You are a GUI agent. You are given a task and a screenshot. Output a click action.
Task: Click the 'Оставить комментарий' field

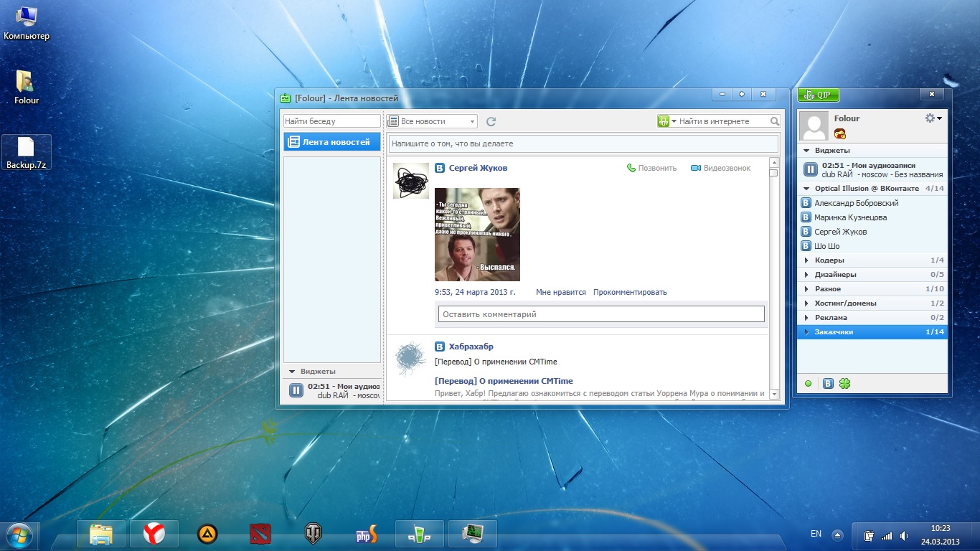pyautogui.click(x=600, y=314)
